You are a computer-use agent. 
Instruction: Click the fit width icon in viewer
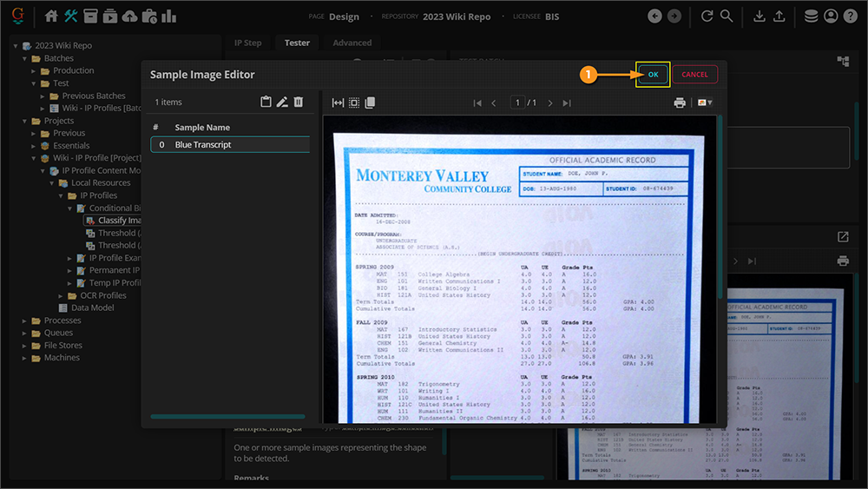(x=338, y=102)
